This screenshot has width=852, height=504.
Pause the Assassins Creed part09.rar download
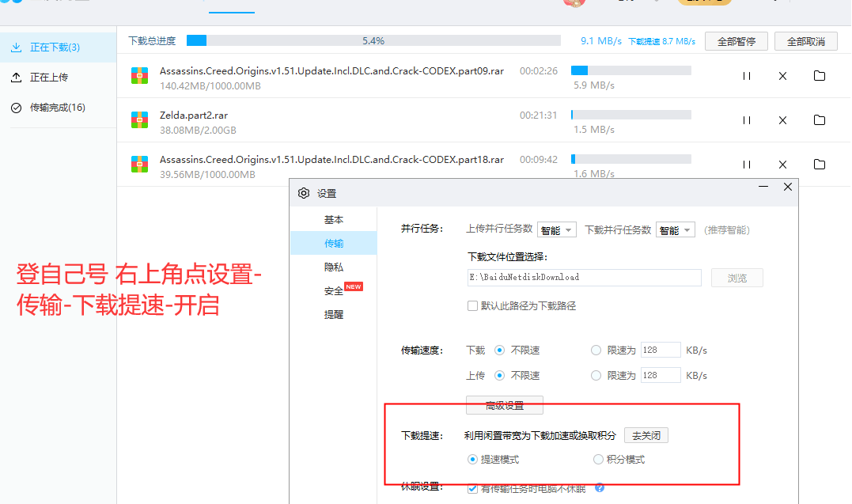click(747, 76)
